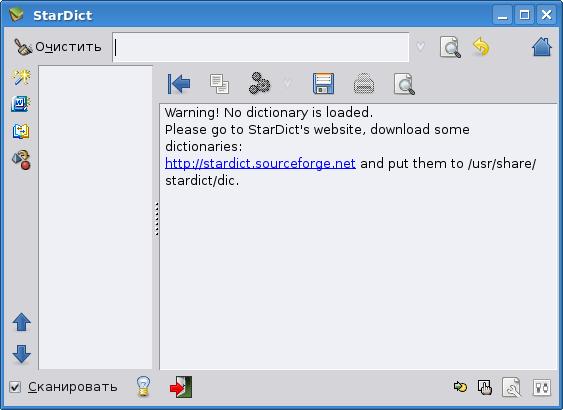The height and width of the screenshot is (410, 563).
Task: Click the pronounce word toolbar icon
Action: click(x=260, y=84)
